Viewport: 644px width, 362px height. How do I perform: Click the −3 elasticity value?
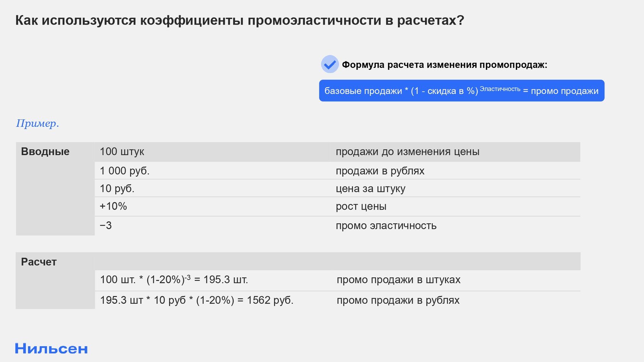(106, 225)
